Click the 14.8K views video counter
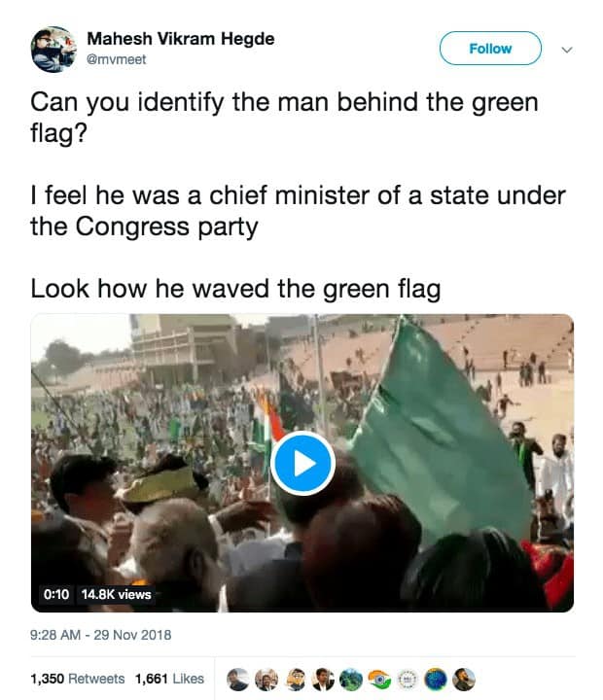This screenshot has width=603, height=700. (x=116, y=594)
